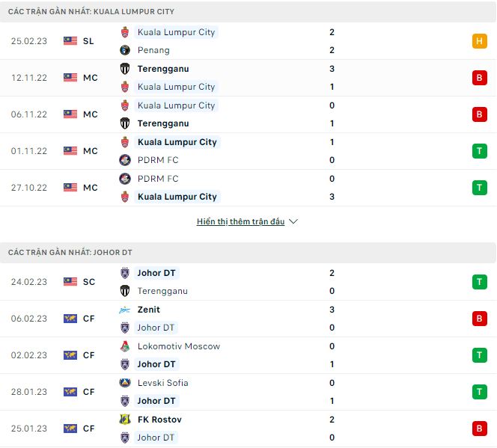Click the yellow H draw result badge
497x448 pixels.
pyautogui.click(x=480, y=41)
